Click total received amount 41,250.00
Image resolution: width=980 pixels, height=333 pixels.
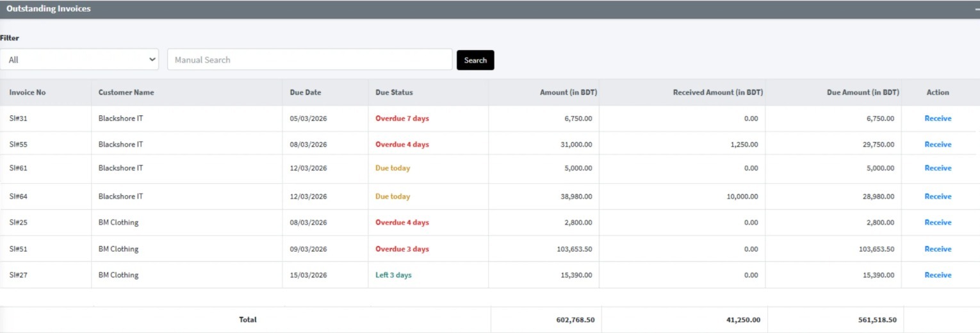743,320
